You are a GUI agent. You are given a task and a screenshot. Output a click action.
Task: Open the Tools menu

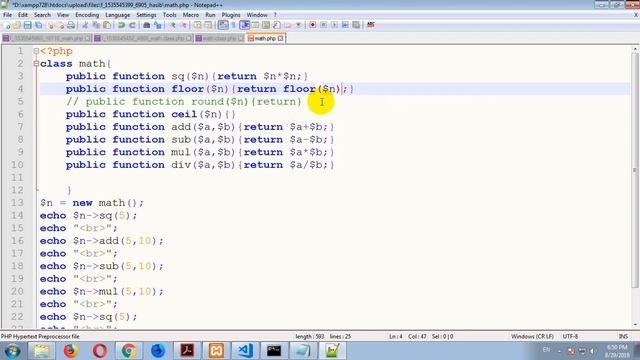click(169, 15)
